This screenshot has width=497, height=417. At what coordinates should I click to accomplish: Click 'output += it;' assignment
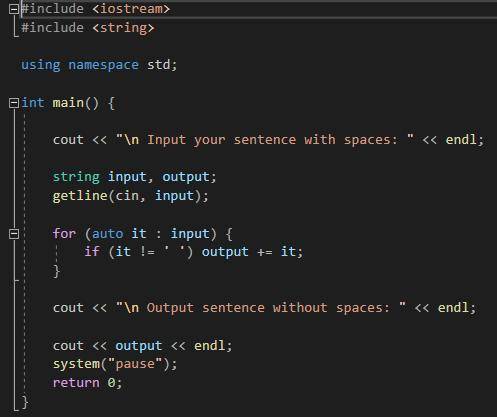252,252
